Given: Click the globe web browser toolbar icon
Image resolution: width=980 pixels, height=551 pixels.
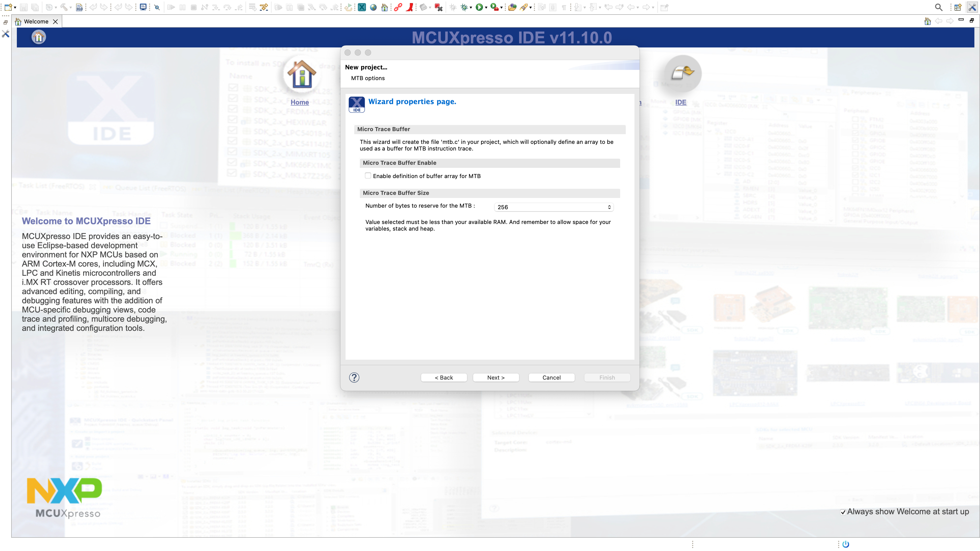Looking at the screenshot, I should [x=373, y=7].
